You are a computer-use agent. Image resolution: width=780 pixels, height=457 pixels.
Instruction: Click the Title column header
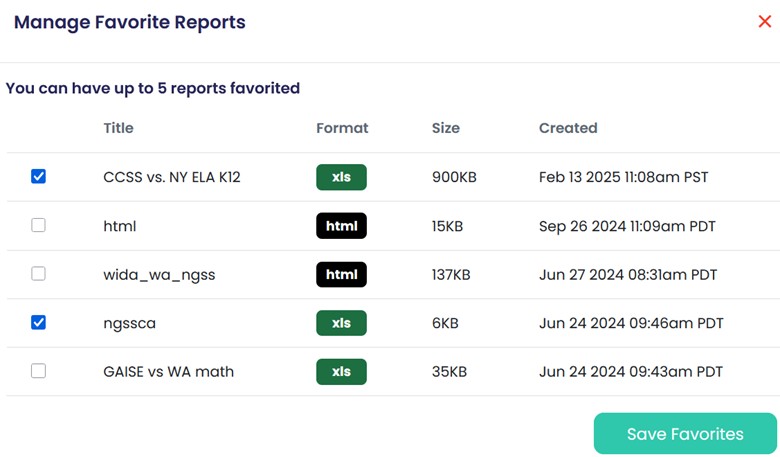[118, 128]
